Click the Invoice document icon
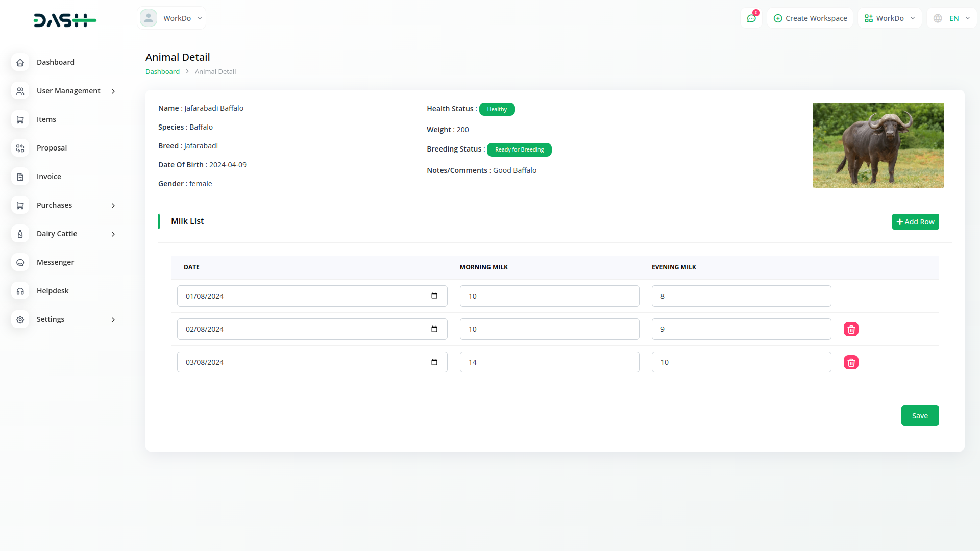The width and height of the screenshot is (980, 551). click(x=20, y=177)
